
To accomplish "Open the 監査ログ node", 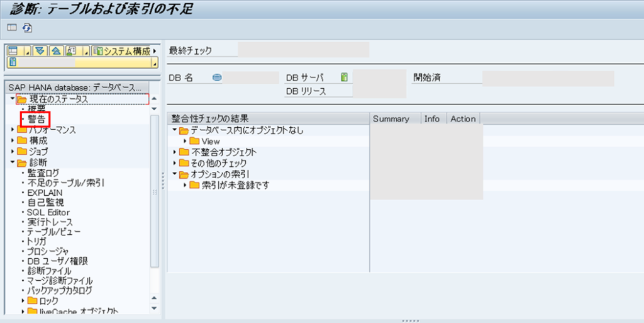I will click(43, 173).
